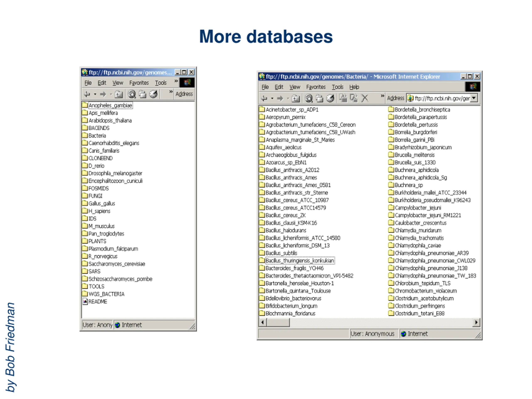Select Anopheles_gambiae folder
532x399 pixels.
pos(107,105)
